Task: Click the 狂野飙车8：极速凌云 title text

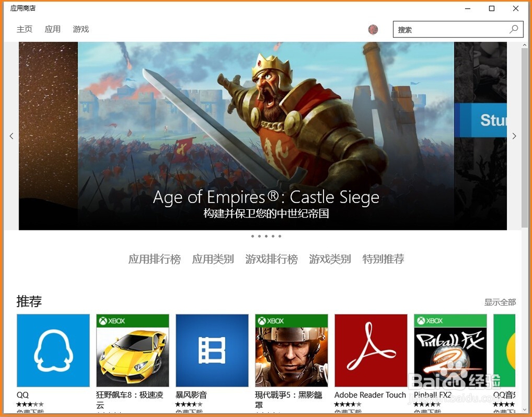Action: pyautogui.click(x=130, y=400)
